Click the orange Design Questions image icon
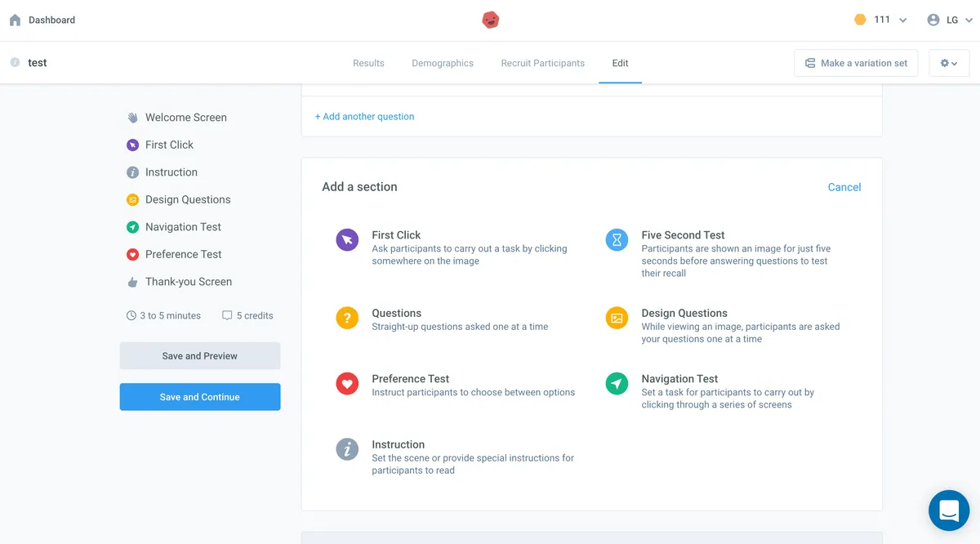 (x=617, y=318)
